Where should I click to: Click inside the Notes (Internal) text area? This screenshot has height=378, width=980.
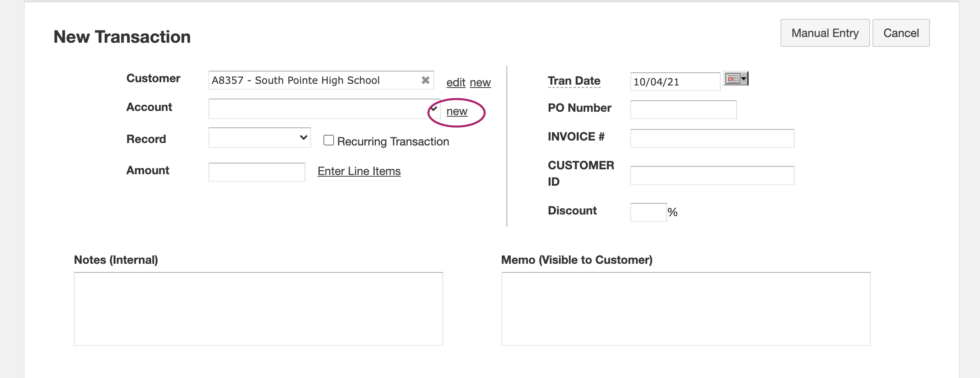click(259, 309)
